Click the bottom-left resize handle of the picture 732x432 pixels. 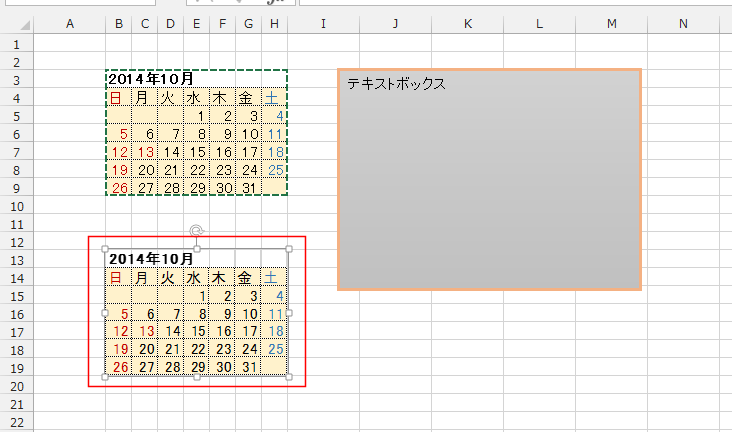(105, 377)
